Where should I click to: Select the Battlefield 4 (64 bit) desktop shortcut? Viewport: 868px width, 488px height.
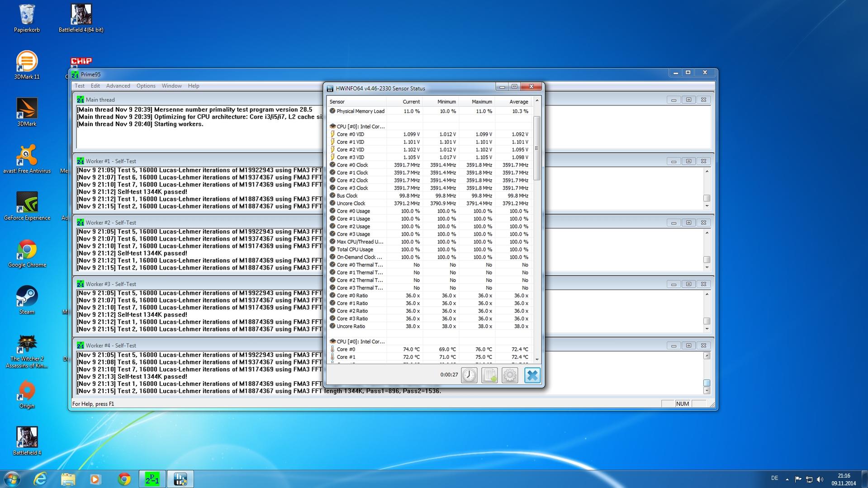[x=81, y=19]
